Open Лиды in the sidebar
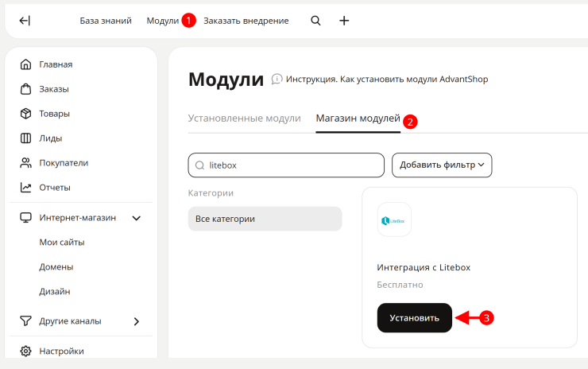588x369 pixels. click(x=51, y=138)
